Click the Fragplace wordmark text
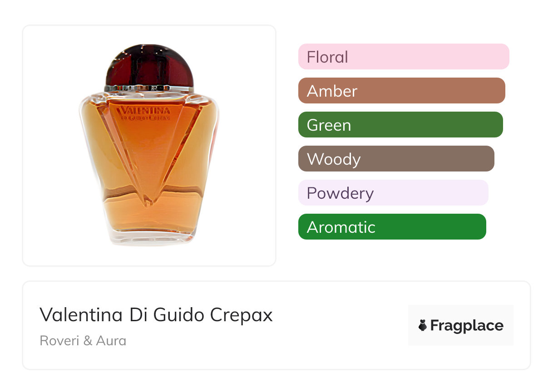The width and height of the screenshot is (553, 392). pos(467,326)
